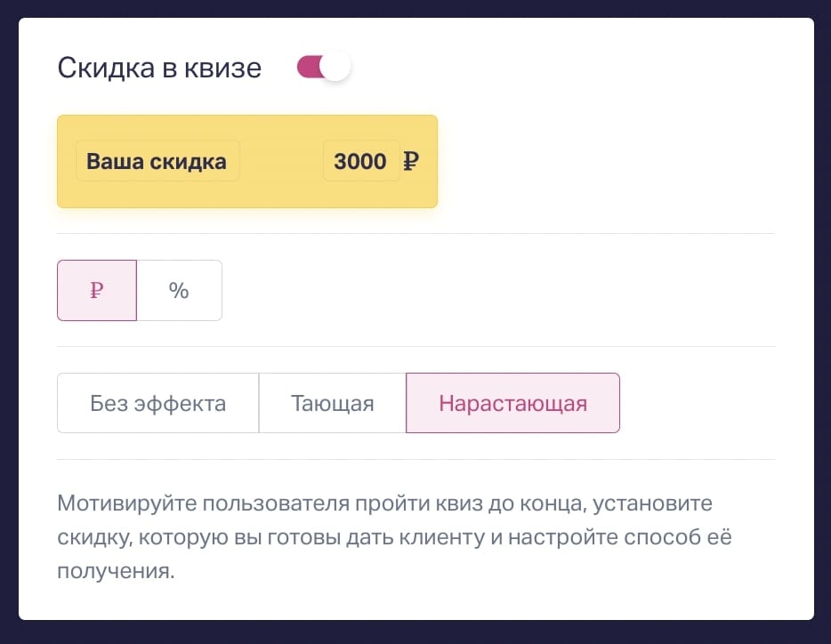Select the "Нарастающая" discount effect
The width and height of the screenshot is (831, 644).
pos(512,403)
